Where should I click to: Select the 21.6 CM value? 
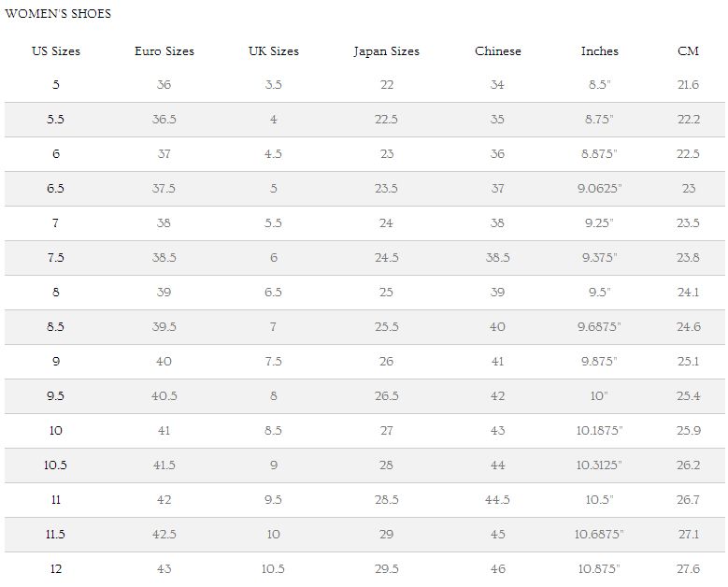[x=688, y=85]
